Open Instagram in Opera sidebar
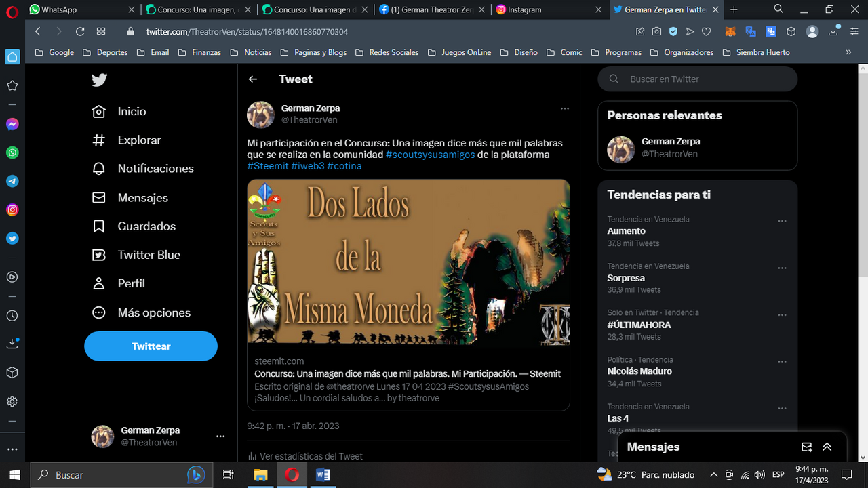Image resolution: width=868 pixels, height=488 pixels. click(12, 210)
